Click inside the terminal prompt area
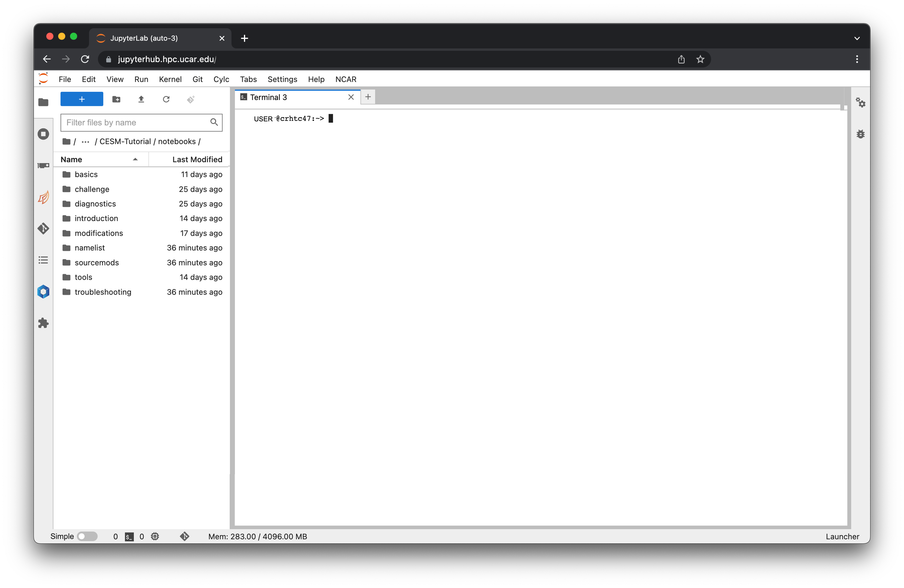904x588 pixels. click(x=541, y=317)
